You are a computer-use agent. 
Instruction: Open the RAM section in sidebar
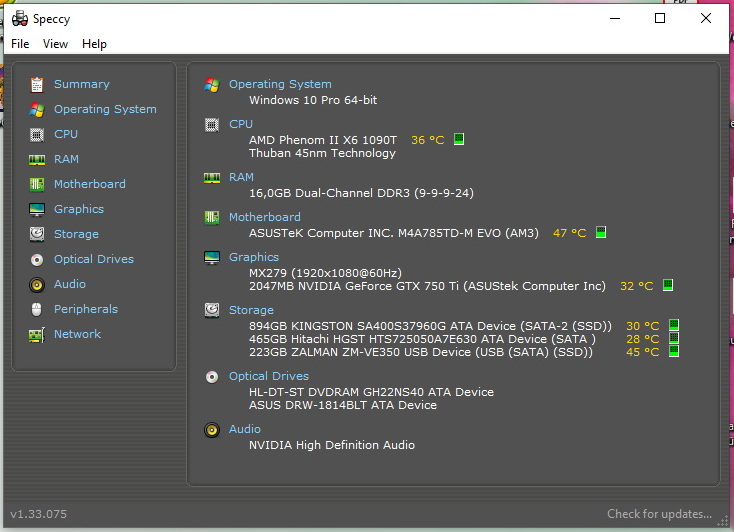(66, 159)
